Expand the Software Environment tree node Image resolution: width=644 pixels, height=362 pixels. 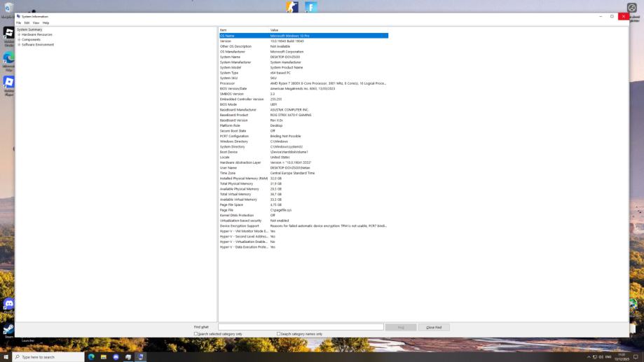pyautogui.click(x=19, y=45)
